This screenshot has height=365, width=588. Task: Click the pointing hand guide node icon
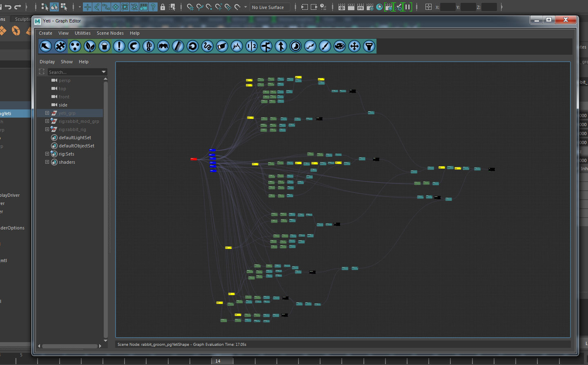click(222, 46)
